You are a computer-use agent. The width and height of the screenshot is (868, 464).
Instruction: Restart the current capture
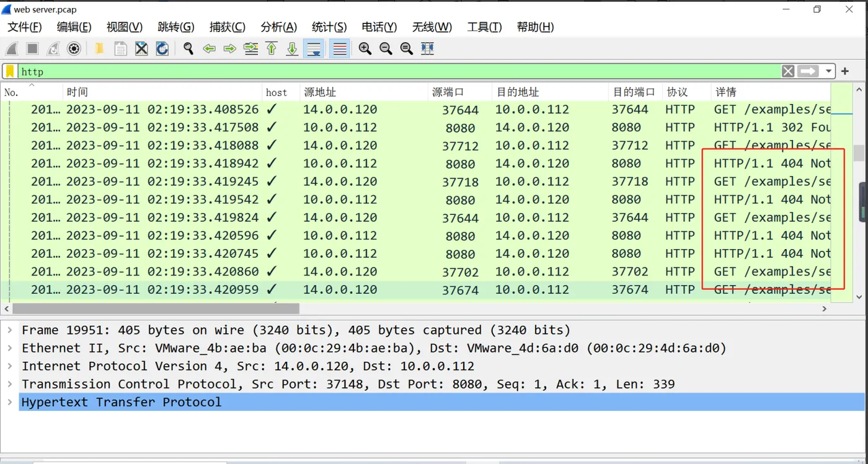tap(53, 48)
